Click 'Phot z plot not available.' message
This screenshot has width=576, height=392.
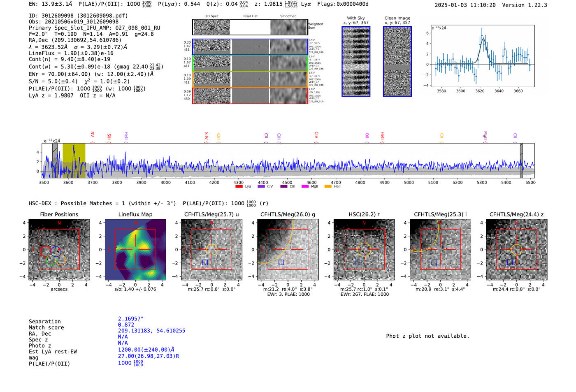pyautogui.click(x=427, y=336)
